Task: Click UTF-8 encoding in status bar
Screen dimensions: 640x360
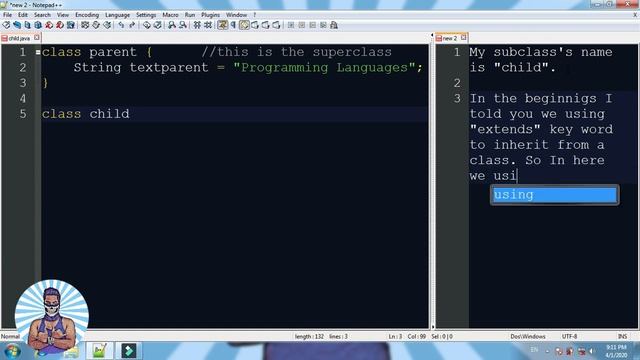Action: point(569,336)
